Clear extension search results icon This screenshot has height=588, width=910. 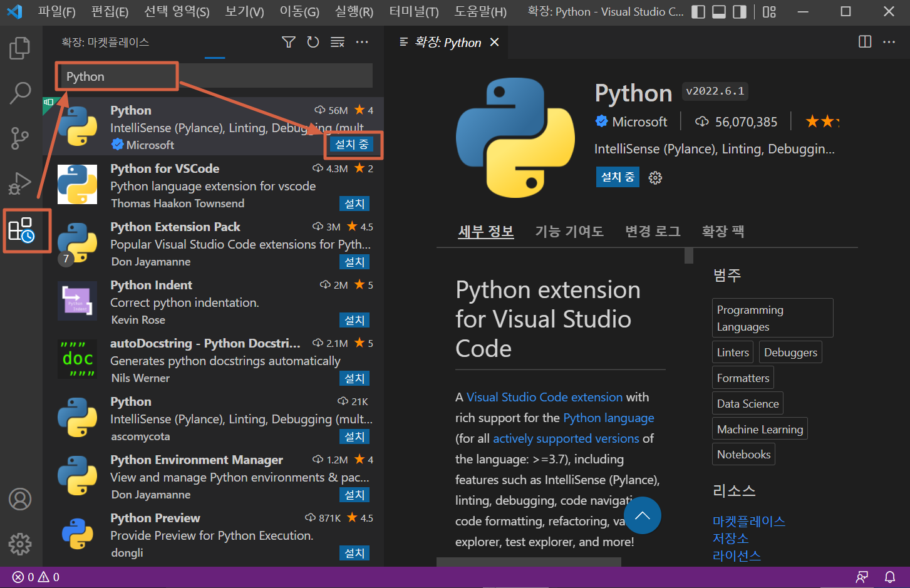tap(338, 42)
